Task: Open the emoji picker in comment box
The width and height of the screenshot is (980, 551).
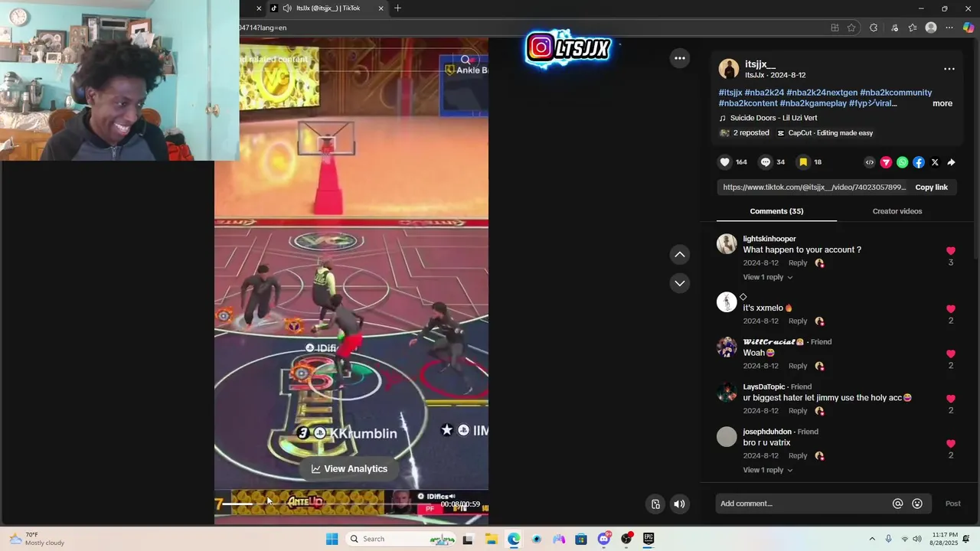Action: (x=917, y=504)
